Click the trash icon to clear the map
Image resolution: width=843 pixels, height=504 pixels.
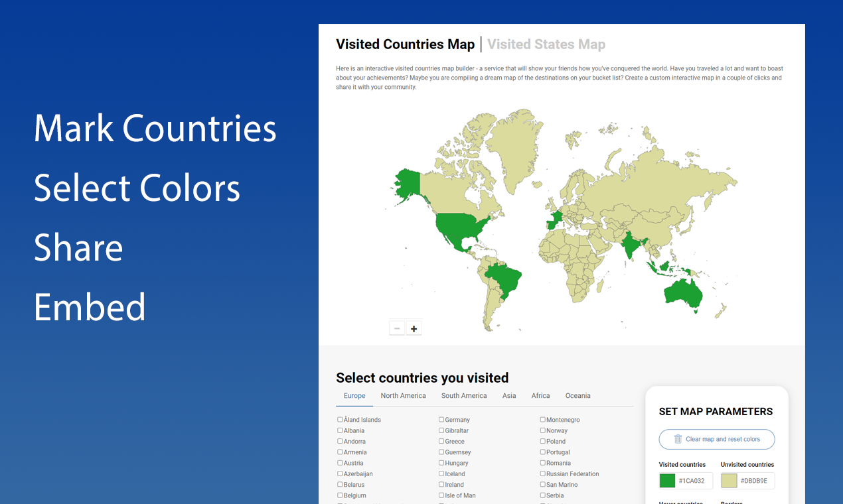point(677,439)
